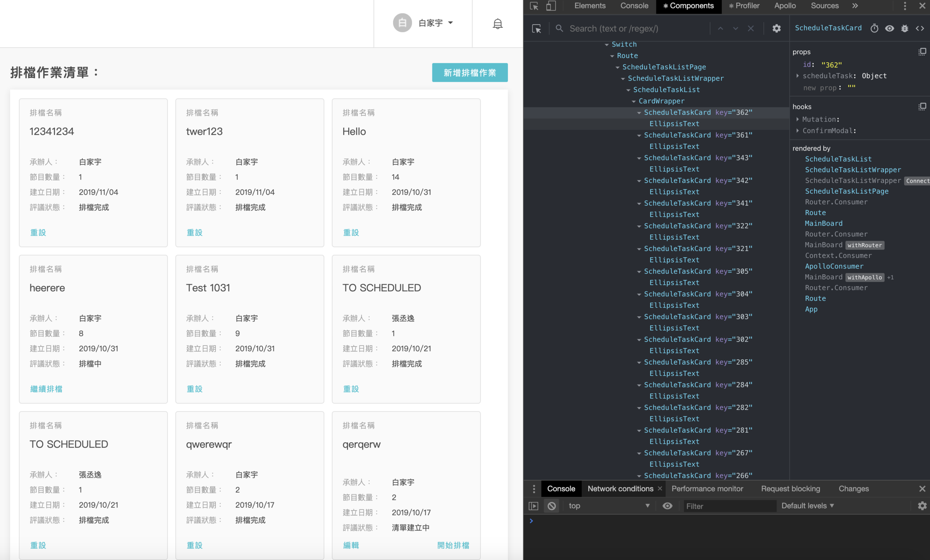This screenshot has width=930, height=560.
Task: View source with angle brackets icon
Action: coord(920,28)
